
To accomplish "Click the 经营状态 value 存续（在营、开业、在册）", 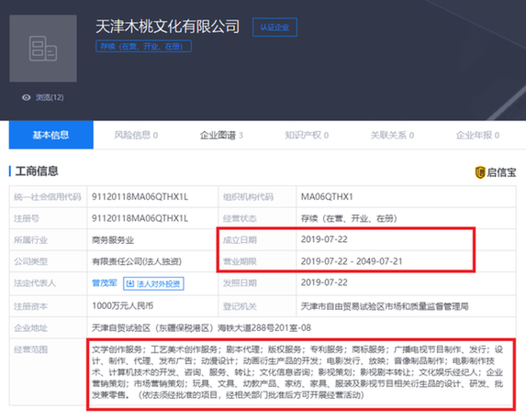I will click(x=349, y=218).
